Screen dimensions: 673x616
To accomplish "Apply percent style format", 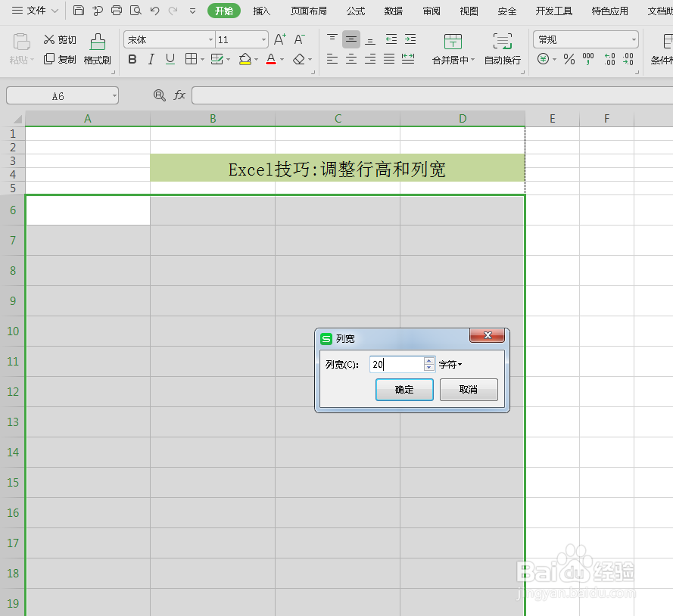I will [x=569, y=59].
